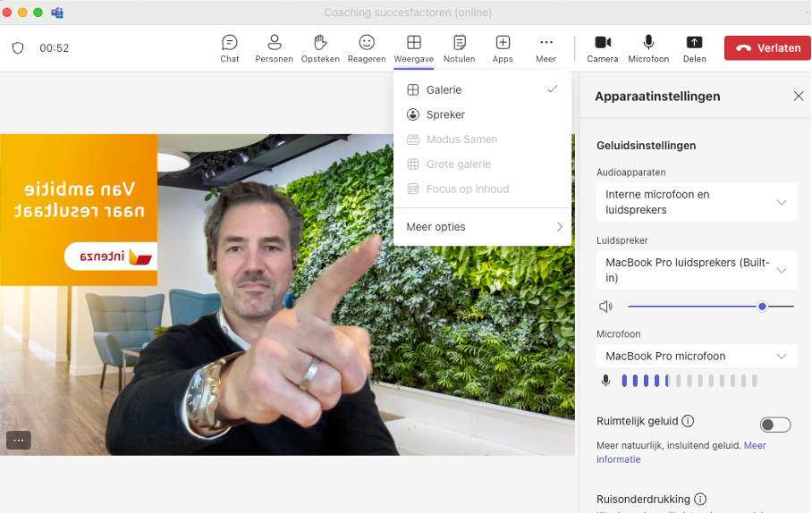This screenshot has height=513, width=812.
Task: Show the Personen participants list
Action: [x=274, y=47]
